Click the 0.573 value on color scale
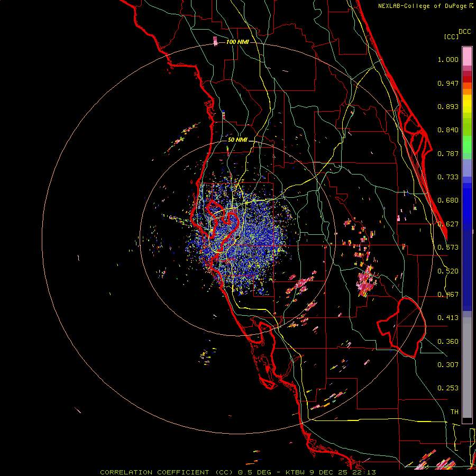This screenshot has width=476, height=476. click(x=448, y=248)
